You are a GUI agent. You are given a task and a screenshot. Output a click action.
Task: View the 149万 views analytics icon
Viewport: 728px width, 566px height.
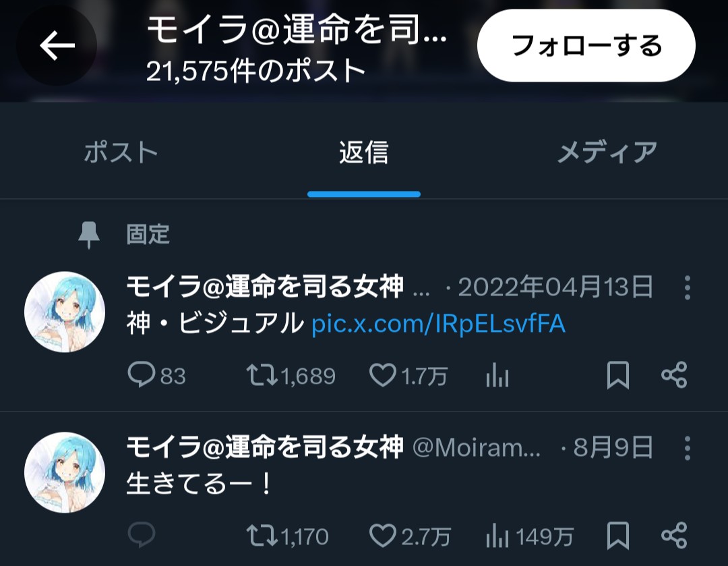pos(497,536)
